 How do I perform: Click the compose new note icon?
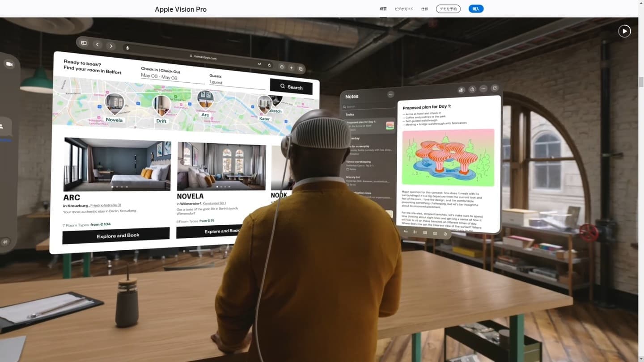[x=495, y=88]
